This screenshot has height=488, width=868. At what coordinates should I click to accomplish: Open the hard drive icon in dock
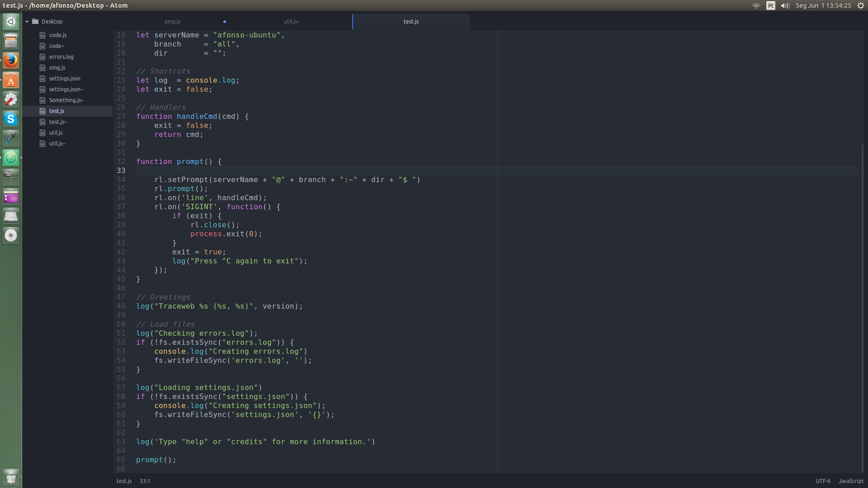[x=11, y=216]
